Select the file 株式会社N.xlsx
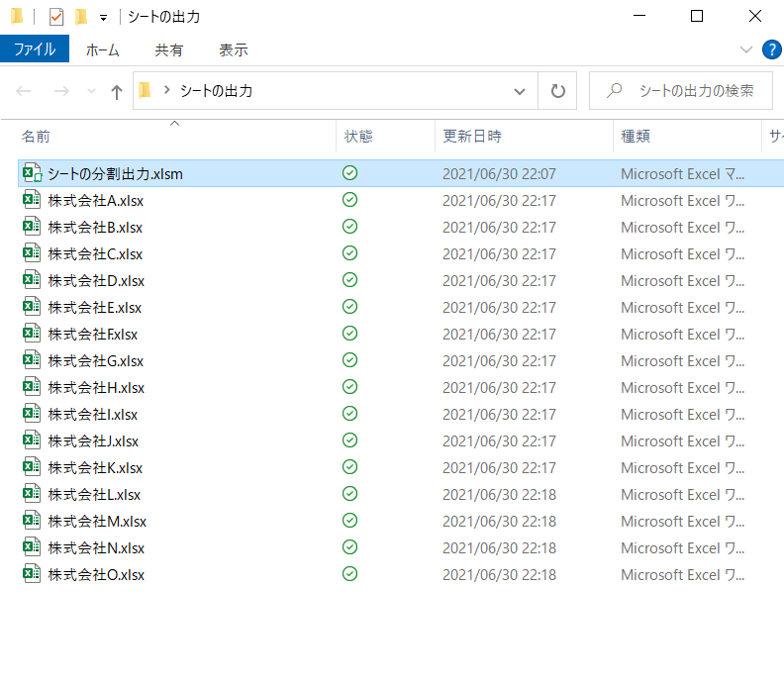 tap(96, 548)
